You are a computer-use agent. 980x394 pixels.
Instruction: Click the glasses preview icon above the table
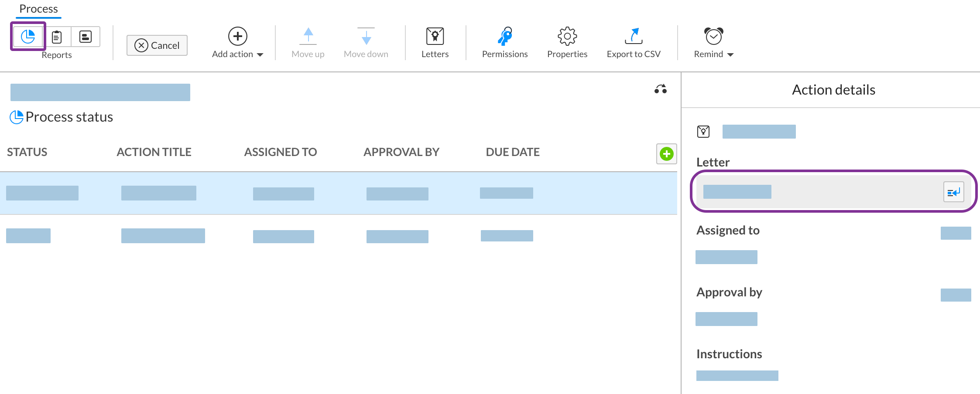coord(660,88)
